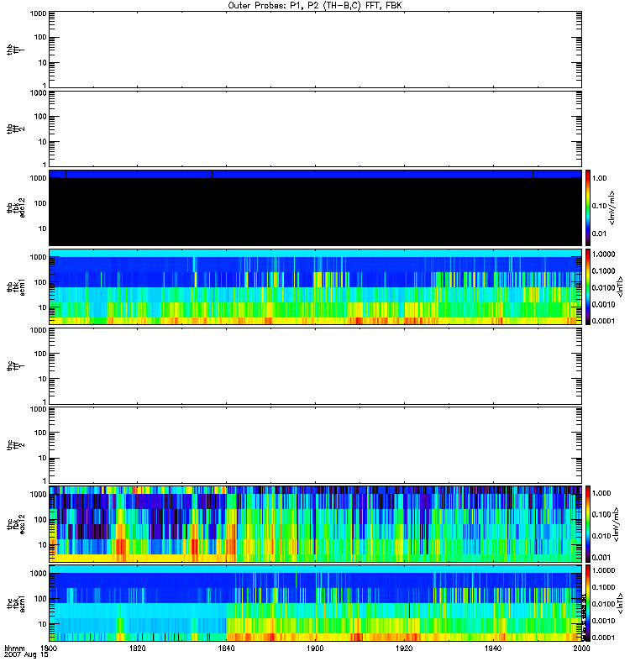Click the thc fbk edc12 spectrogram panel

pyautogui.click(x=315, y=523)
